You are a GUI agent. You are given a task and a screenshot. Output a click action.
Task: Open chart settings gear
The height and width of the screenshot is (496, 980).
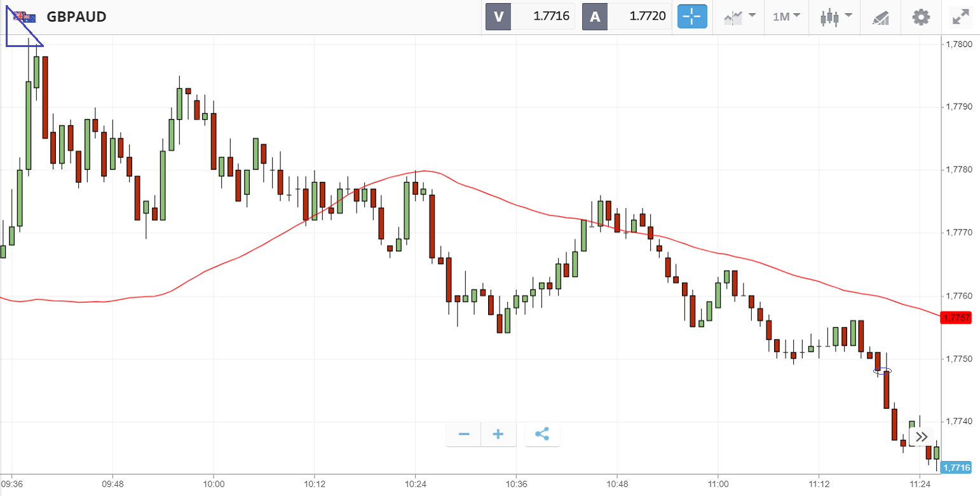point(921,17)
